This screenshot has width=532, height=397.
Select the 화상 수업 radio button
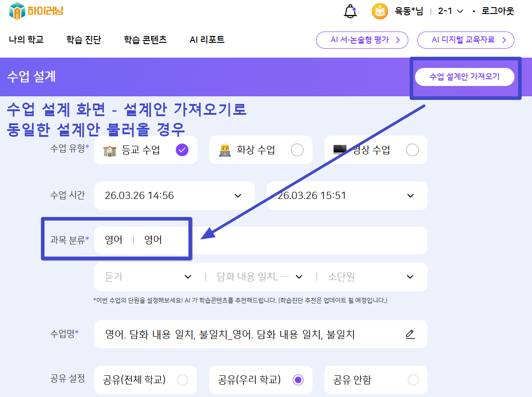coord(297,150)
